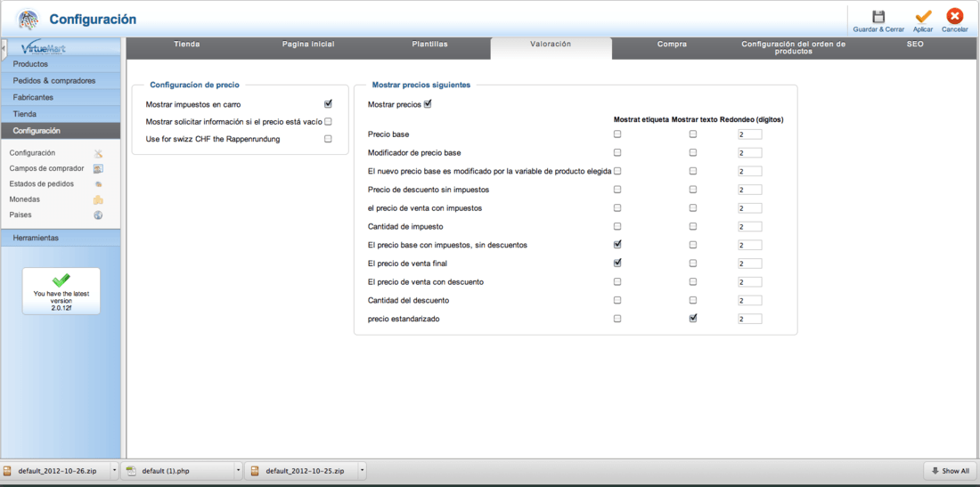This screenshot has height=487, width=980.
Task: Click the green latest version checkmark icon
Action: tap(61, 280)
